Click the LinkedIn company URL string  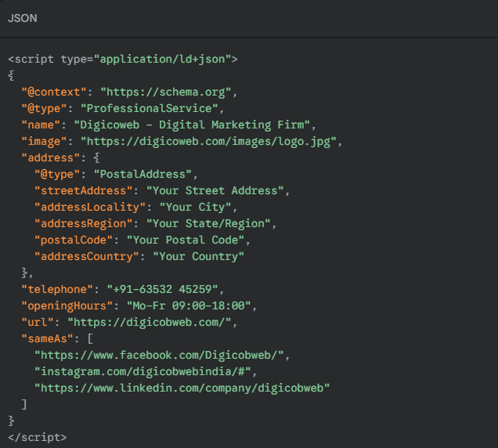point(182,388)
